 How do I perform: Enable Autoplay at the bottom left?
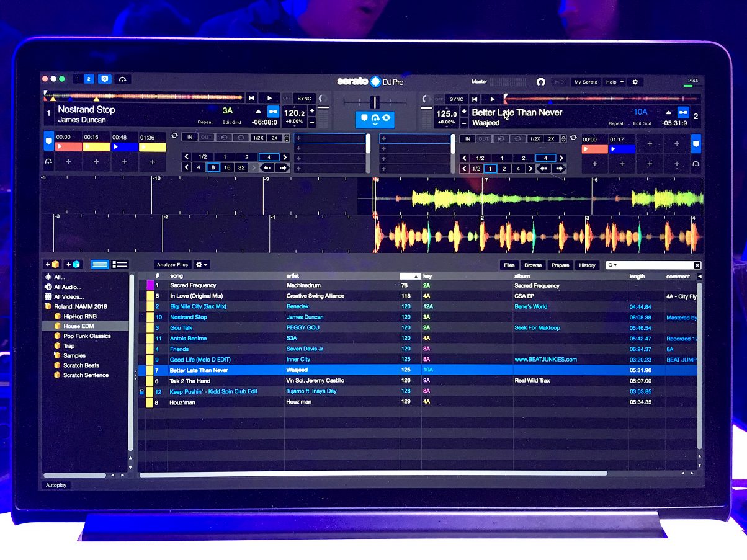(x=56, y=485)
